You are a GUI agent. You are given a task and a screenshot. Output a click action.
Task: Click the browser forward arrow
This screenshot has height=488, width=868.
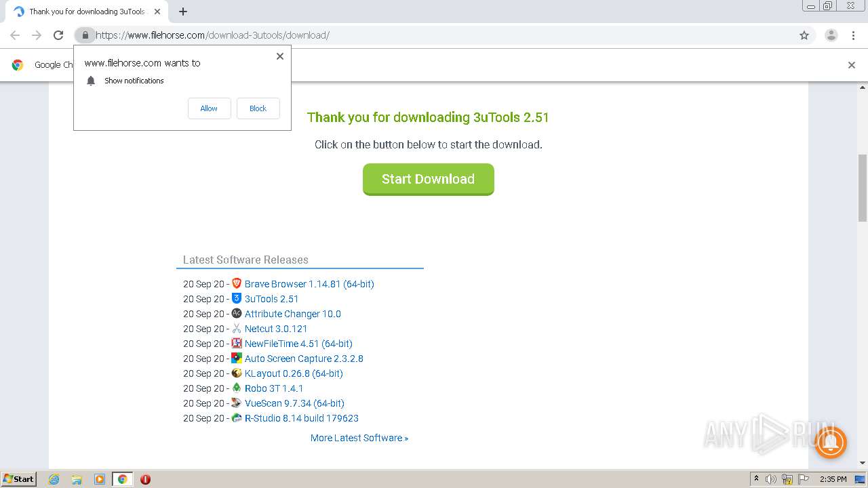click(37, 35)
